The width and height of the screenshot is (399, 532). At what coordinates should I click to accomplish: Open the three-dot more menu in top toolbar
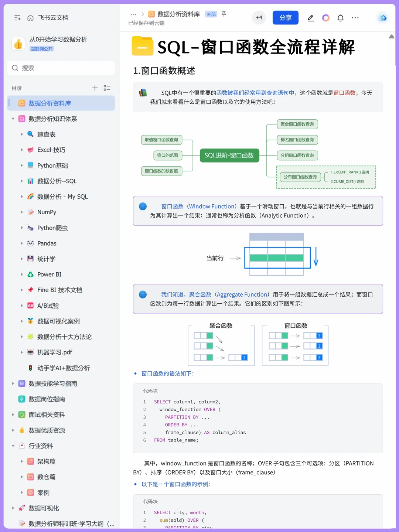point(355,17)
